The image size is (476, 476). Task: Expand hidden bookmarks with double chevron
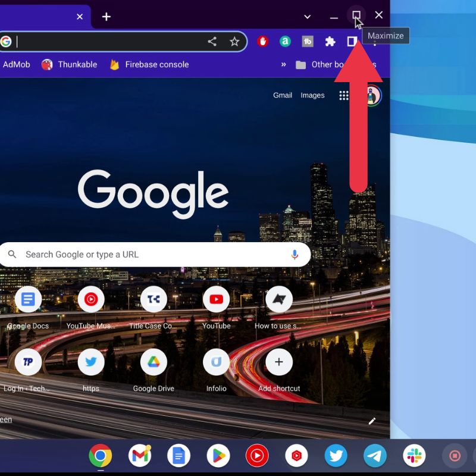pyautogui.click(x=284, y=64)
